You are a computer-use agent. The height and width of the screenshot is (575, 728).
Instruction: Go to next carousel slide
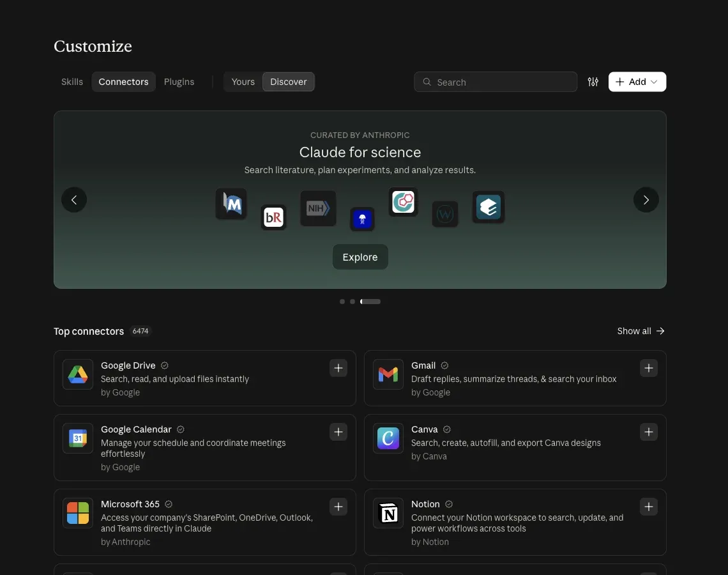click(646, 200)
